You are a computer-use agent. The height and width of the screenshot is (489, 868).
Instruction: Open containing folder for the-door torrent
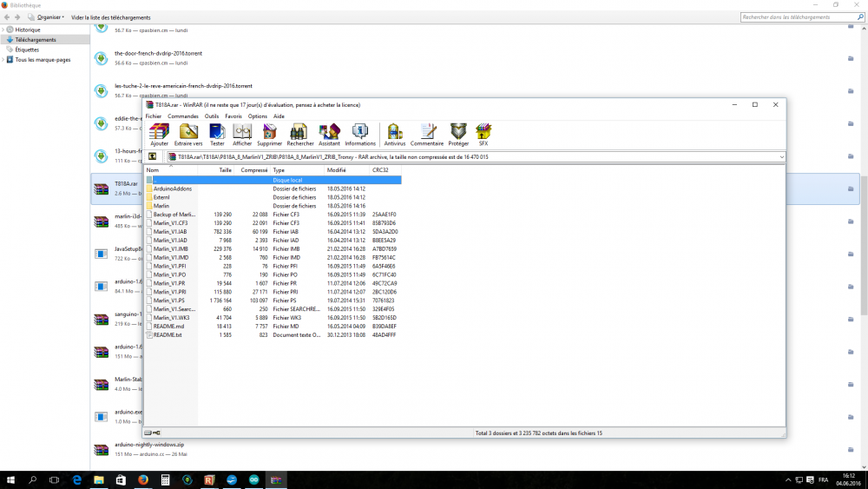pos(851,58)
